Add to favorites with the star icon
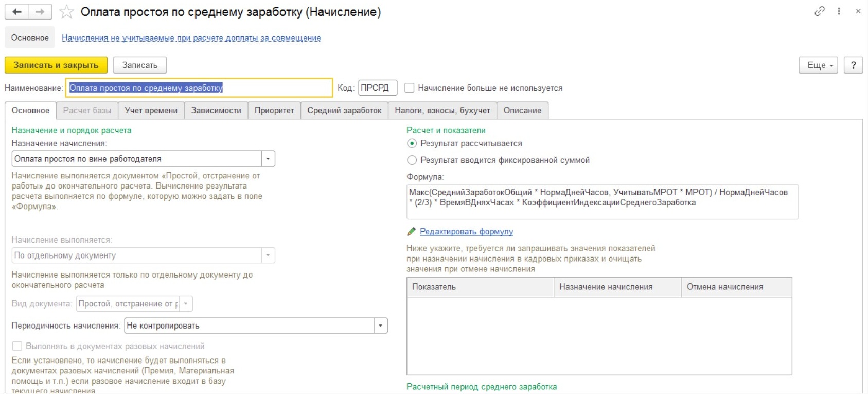868x394 pixels. tap(66, 12)
